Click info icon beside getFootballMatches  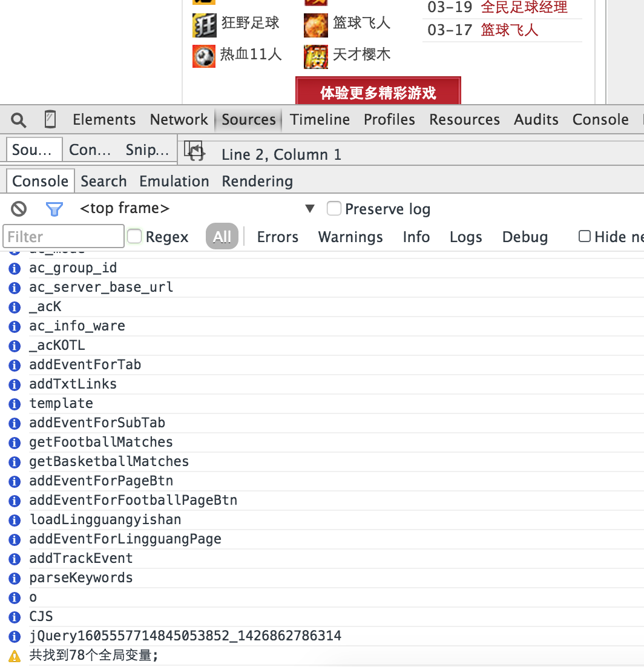(15, 442)
